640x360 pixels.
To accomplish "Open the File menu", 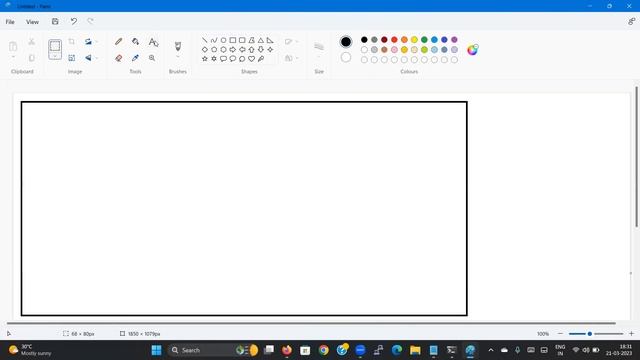I will 10,22.
